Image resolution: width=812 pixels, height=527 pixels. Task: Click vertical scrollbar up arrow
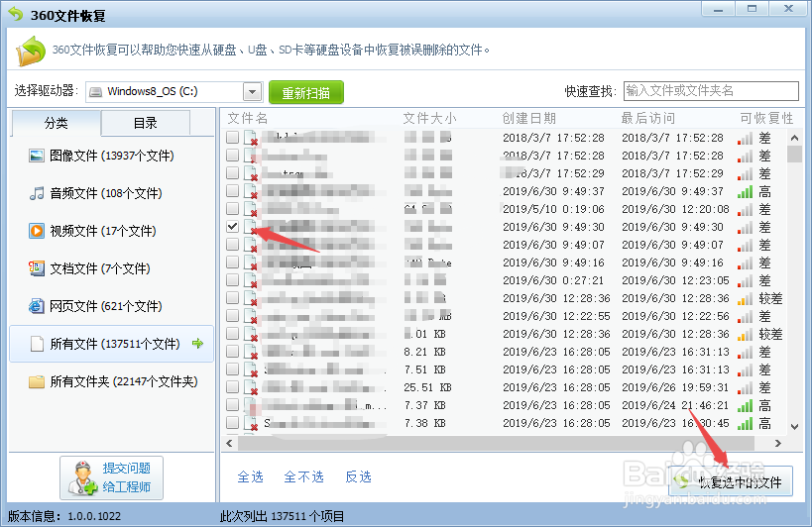(794, 138)
